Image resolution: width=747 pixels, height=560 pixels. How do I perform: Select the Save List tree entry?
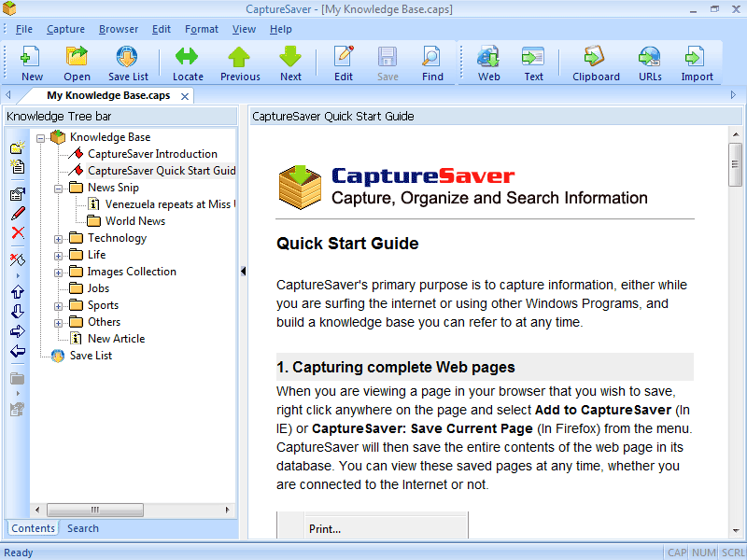(91, 356)
